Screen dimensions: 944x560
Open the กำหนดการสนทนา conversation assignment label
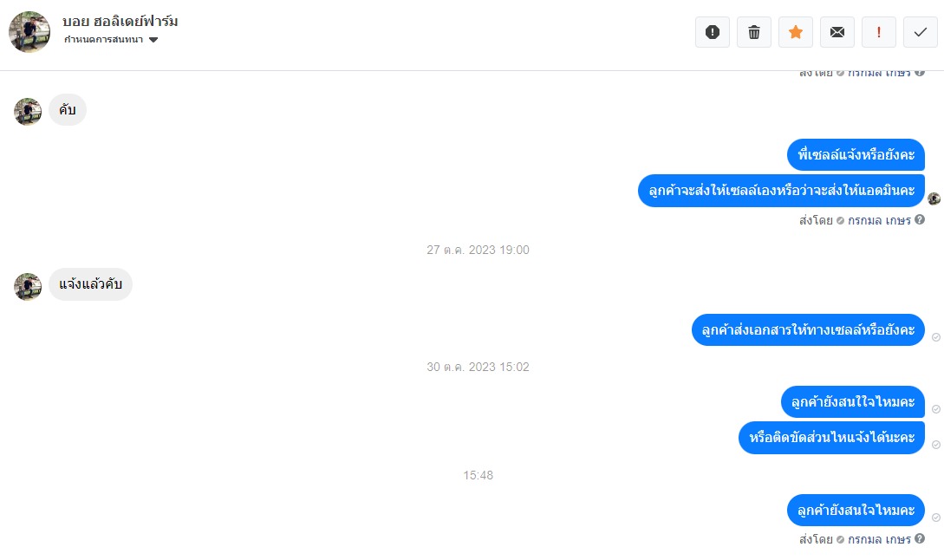pyautogui.click(x=103, y=40)
